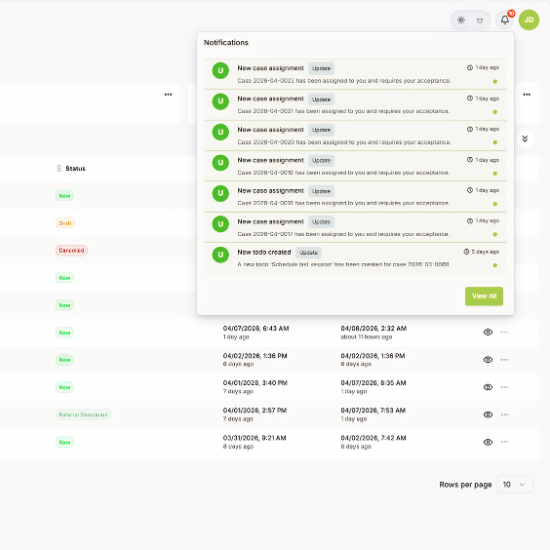Open more actions for 04/02/2026 1:36 PM row
Image resolution: width=550 pixels, height=550 pixels.
(504, 360)
